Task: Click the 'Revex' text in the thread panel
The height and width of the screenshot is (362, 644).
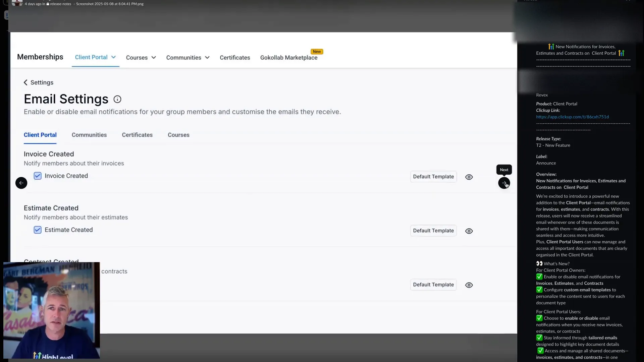Action: point(542,95)
